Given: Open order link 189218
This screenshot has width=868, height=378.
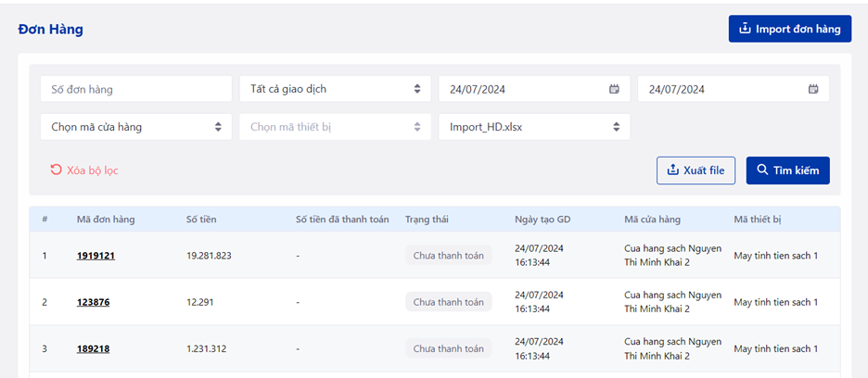Looking at the screenshot, I should [x=93, y=348].
